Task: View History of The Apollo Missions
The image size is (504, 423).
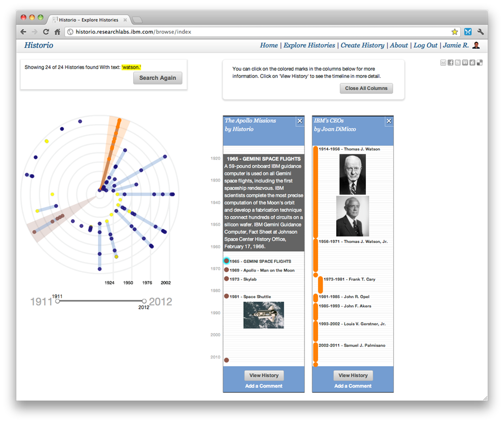Action: point(264,375)
